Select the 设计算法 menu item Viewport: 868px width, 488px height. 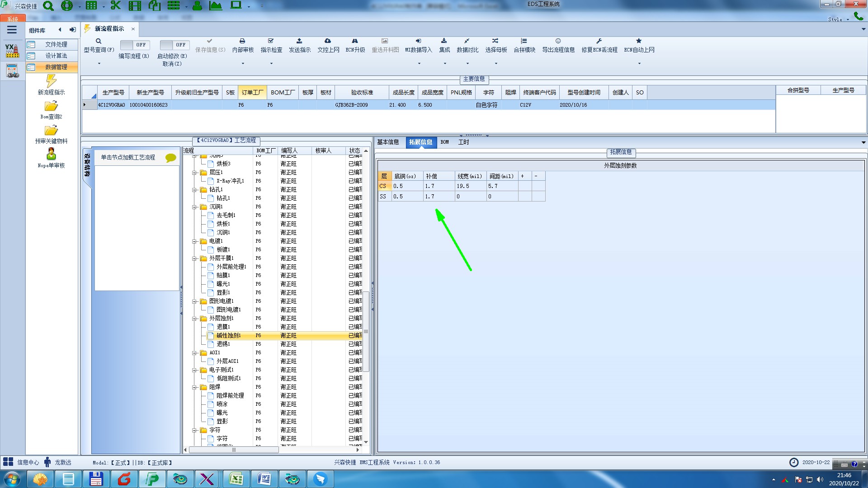click(x=52, y=56)
